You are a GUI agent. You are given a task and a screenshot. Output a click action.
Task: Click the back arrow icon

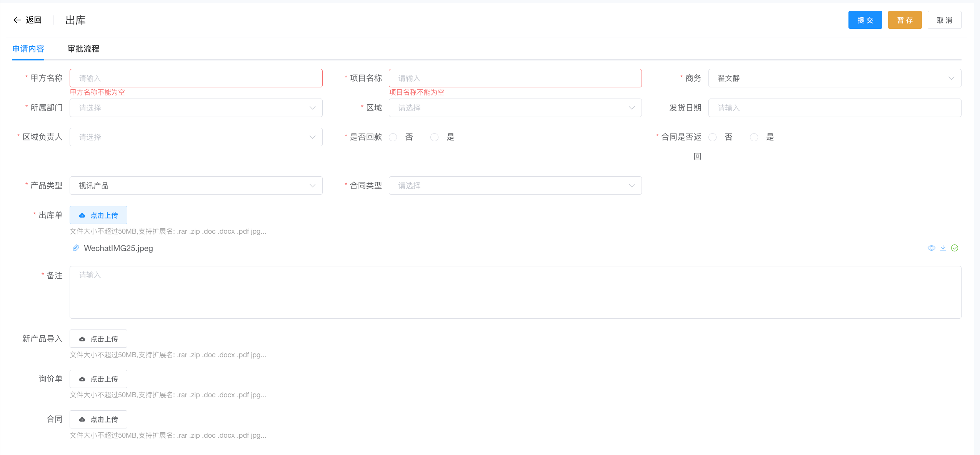coord(17,20)
